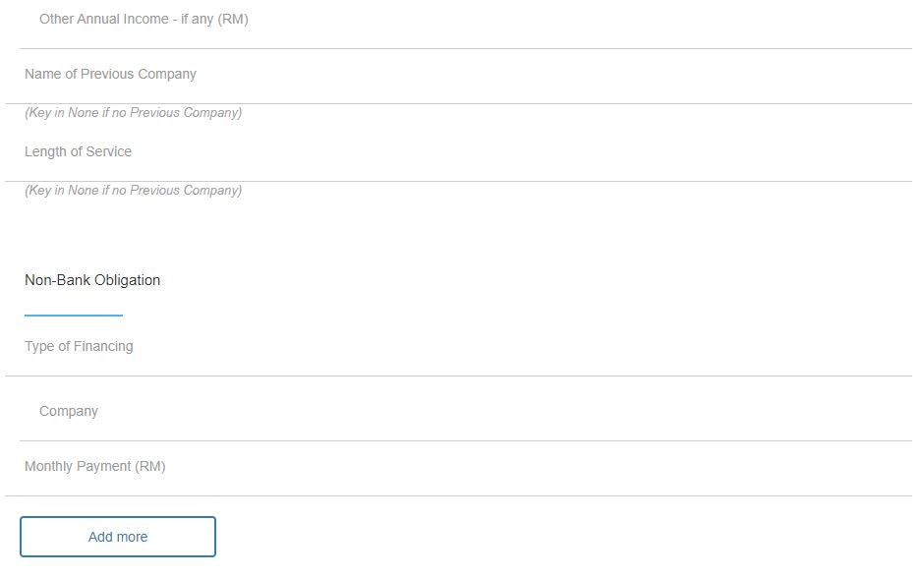Image resolution: width=924 pixels, height=578 pixels.
Task: Click the 'Company' placeholder text
Action: pos(69,412)
